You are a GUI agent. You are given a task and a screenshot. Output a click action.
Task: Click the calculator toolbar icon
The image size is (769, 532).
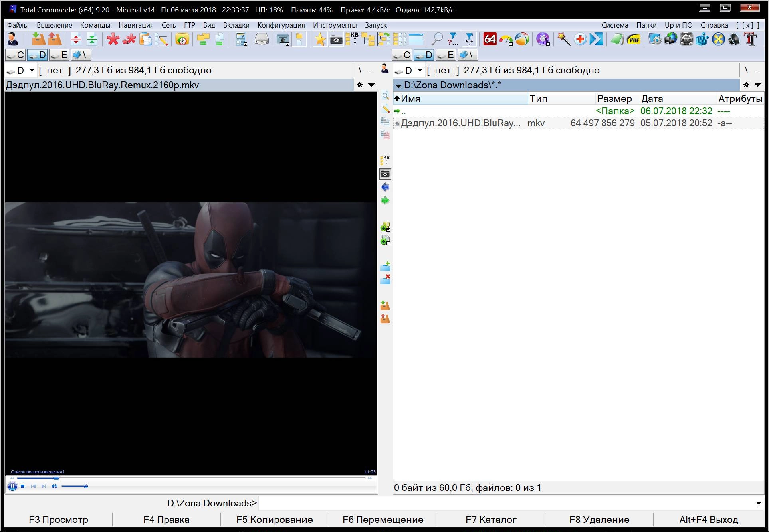[x=240, y=39]
